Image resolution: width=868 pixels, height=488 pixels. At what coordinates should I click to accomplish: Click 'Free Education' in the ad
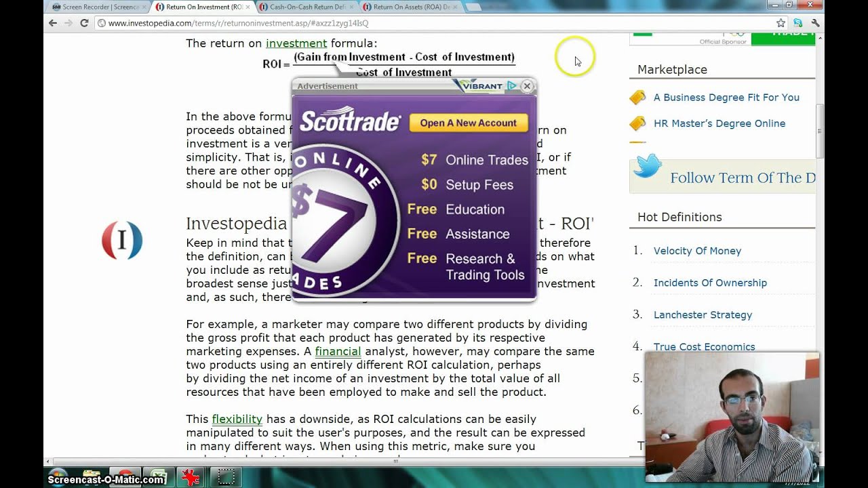click(x=456, y=209)
